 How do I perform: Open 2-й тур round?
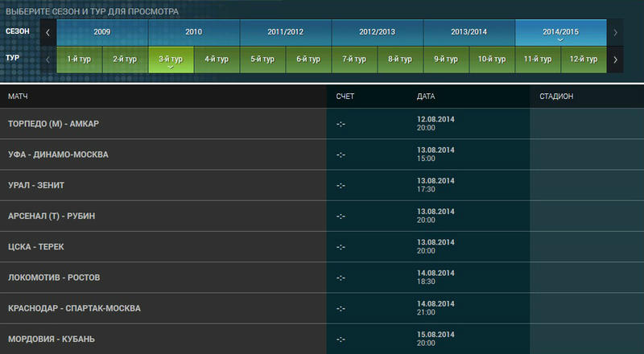126,60
